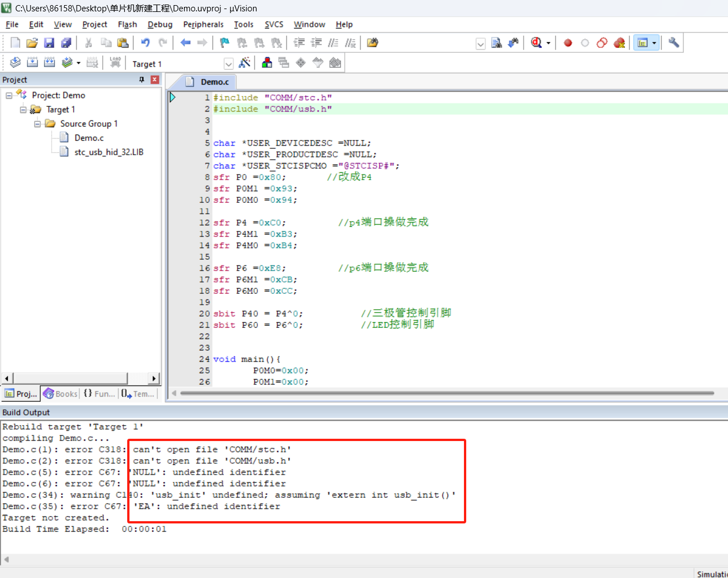Open Configuration wrench icon
The height and width of the screenshot is (578, 728).
point(673,43)
